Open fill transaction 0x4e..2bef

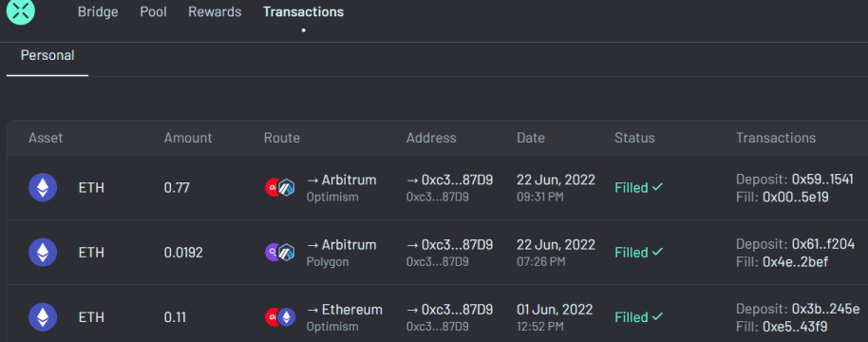tap(796, 262)
